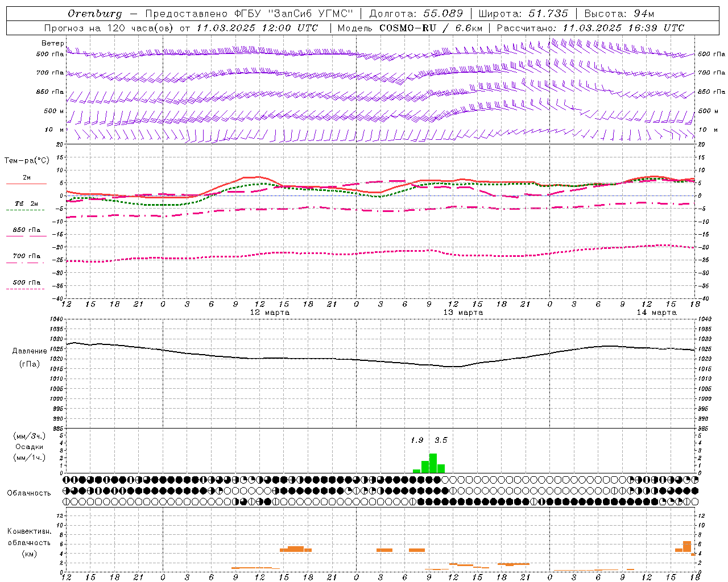The height and width of the screenshot is (582, 728).
Task: Click the (мм/1ч.) precipitation unit label
Action: coord(30,458)
